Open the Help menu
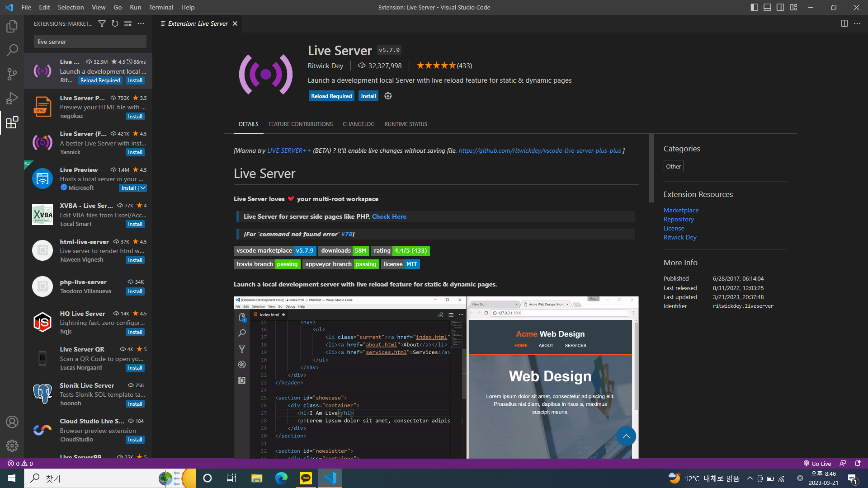This screenshot has height=488, width=868. click(188, 7)
